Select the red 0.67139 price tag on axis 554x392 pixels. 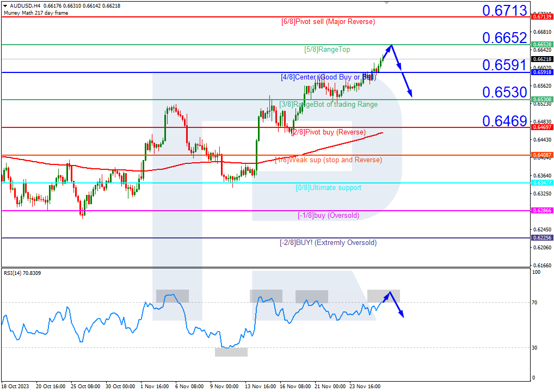coord(541,17)
